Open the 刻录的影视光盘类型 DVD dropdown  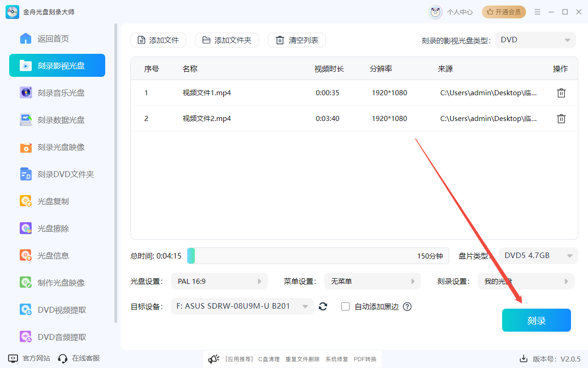(535, 40)
